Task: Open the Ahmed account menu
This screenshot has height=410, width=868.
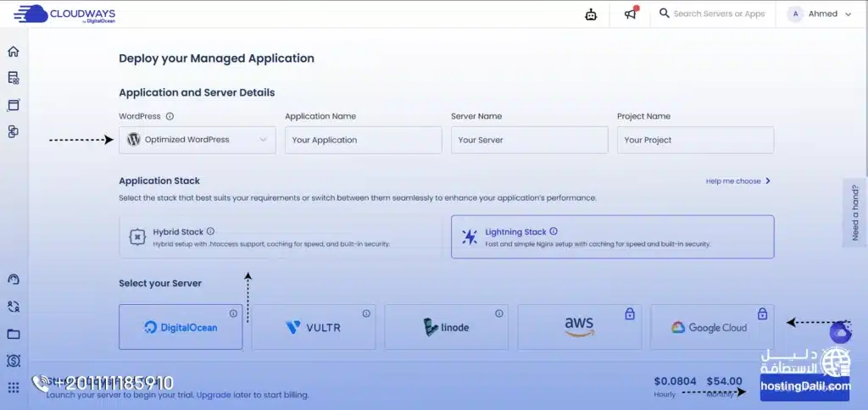Action: [x=820, y=14]
